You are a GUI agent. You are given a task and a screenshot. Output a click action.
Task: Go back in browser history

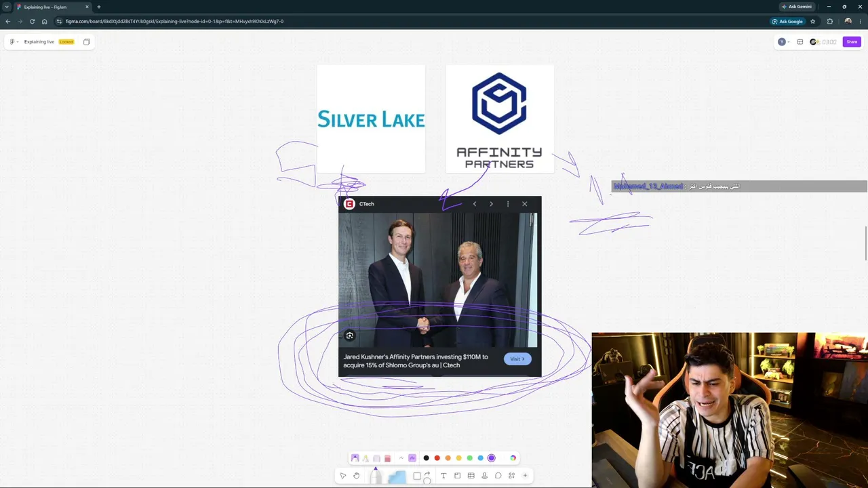(x=8, y=22)
